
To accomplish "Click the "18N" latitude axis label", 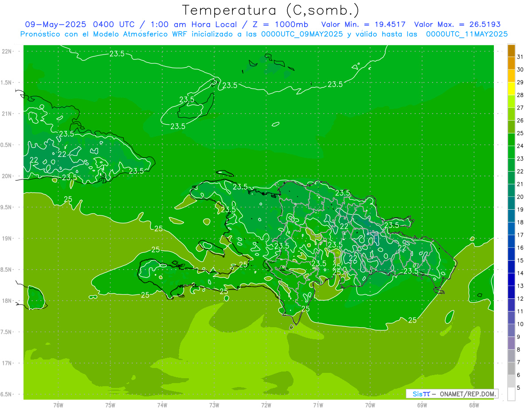I will [7, 301].
